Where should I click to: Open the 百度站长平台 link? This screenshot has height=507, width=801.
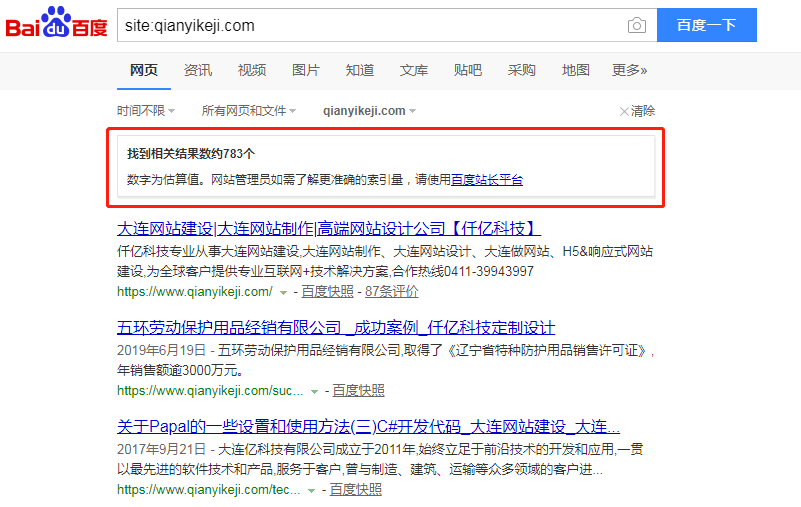click(x=487, y=180)
